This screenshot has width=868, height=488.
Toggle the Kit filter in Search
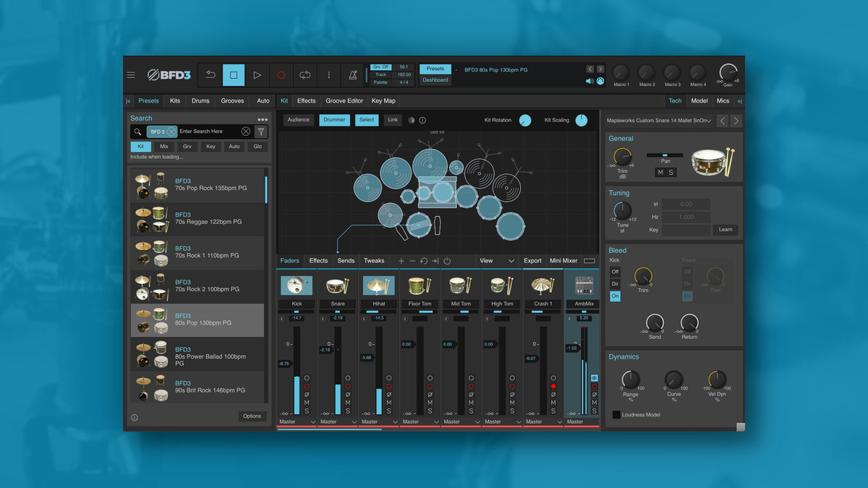click(141, 146)
